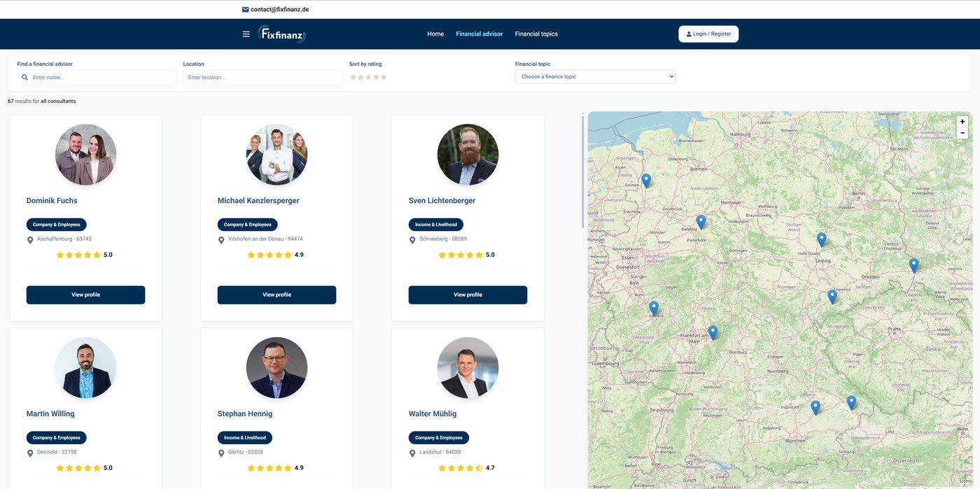980x489 pixels.
Task: Select map marker near Ingolstadt
Action: point(815,407)
